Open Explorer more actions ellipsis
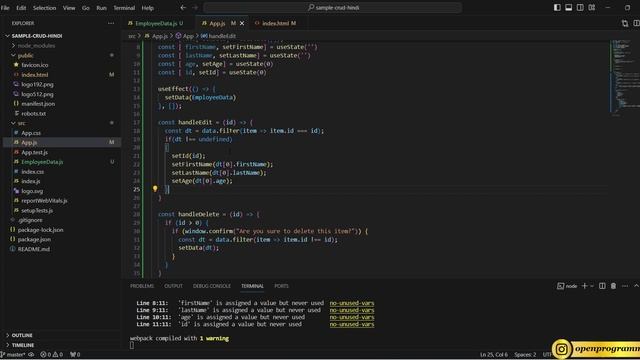 click(x=111, y=23)
